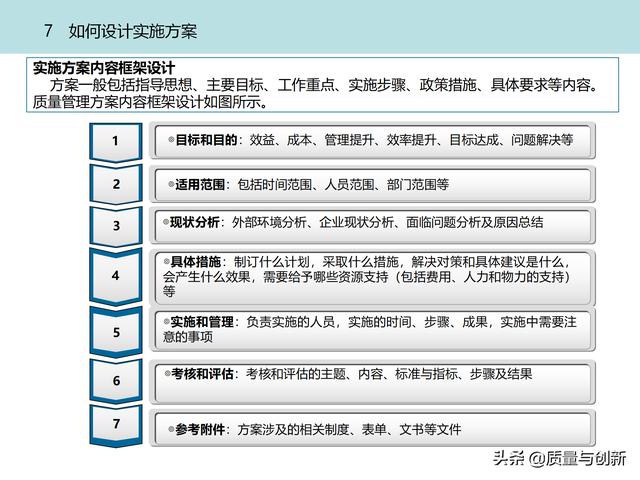Click text 会产生什么效果，需要给予哪些资源支持
640x480 pixels.
click(x=276, y=277)
